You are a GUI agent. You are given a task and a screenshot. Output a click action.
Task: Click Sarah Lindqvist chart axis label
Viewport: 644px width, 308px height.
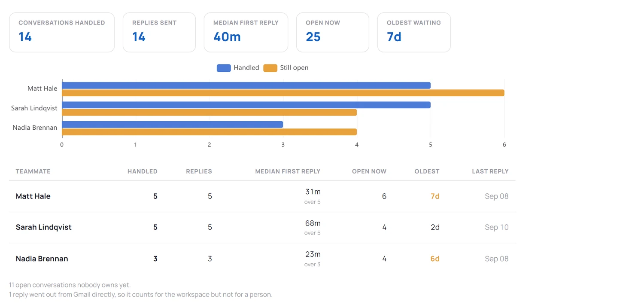34,108
